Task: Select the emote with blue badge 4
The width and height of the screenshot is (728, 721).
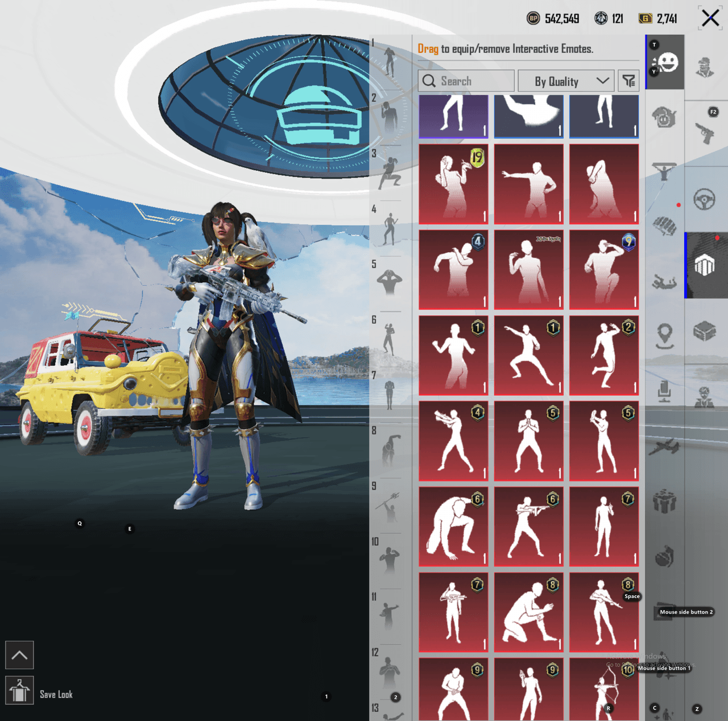Action: pyautogui.click(x=453, y=270)
